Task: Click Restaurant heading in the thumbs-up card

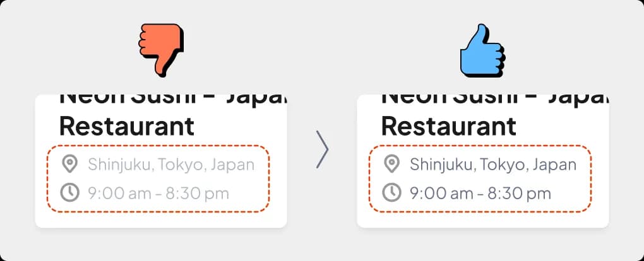Action: [x=449, y=126]
